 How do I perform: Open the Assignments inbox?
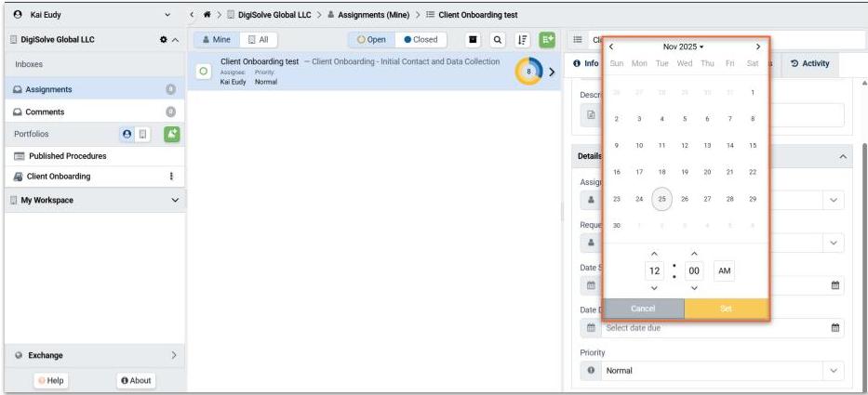coord(95,89)
